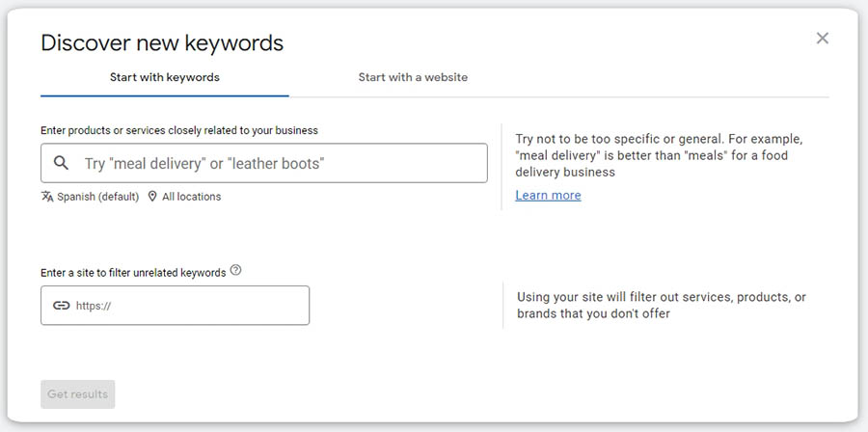Click the 'Enter products or services' label
Viewport: 868px width, 432px height.
[x=179, y=130]
